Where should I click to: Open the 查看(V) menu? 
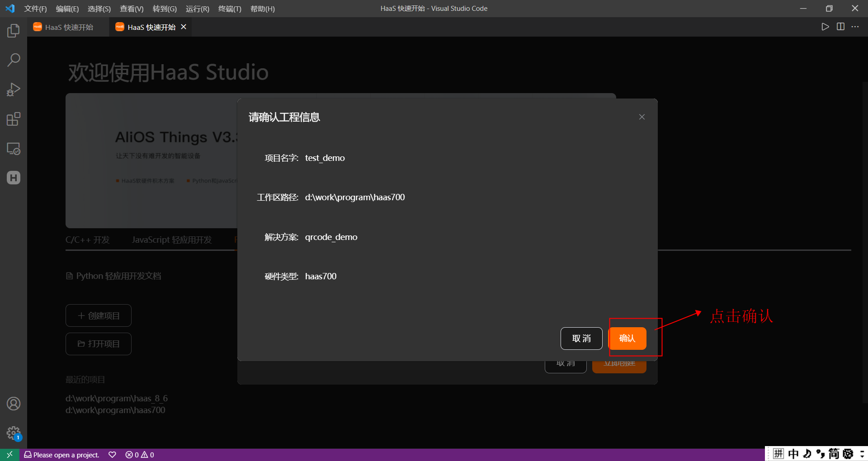pos(132,9)
